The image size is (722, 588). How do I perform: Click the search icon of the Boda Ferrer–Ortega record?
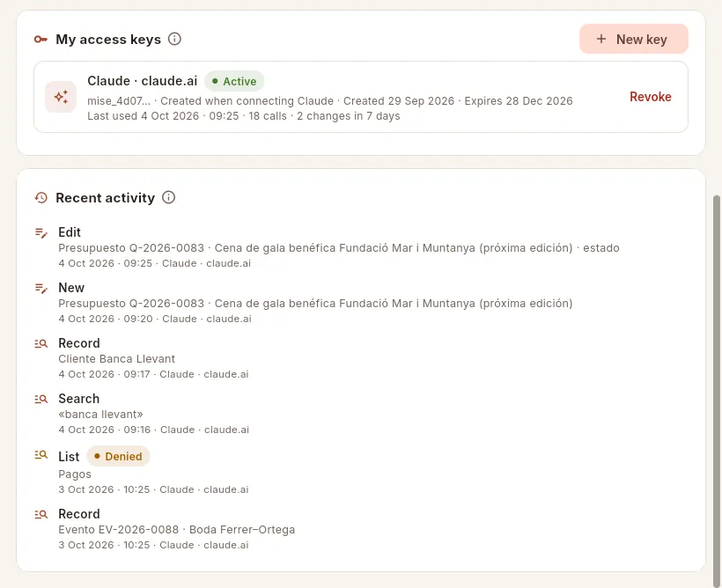[x=41, y=514]
